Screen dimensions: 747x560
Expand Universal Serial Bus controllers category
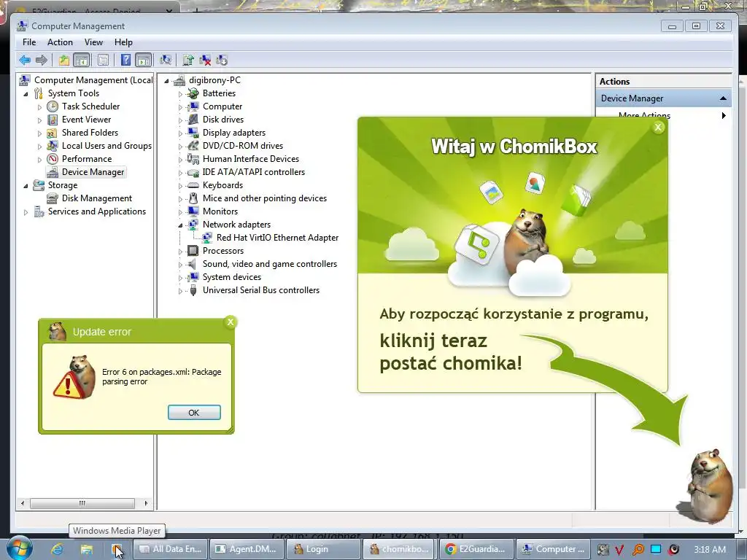tap(180, 290)
